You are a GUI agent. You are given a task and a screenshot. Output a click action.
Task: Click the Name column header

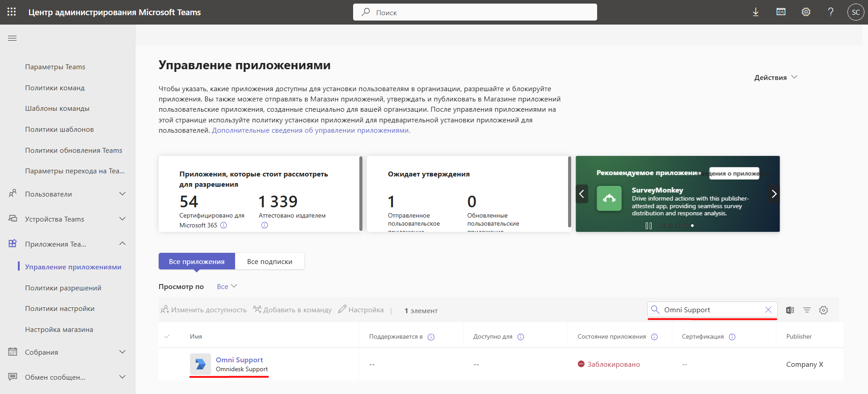(x=196, y=336)
